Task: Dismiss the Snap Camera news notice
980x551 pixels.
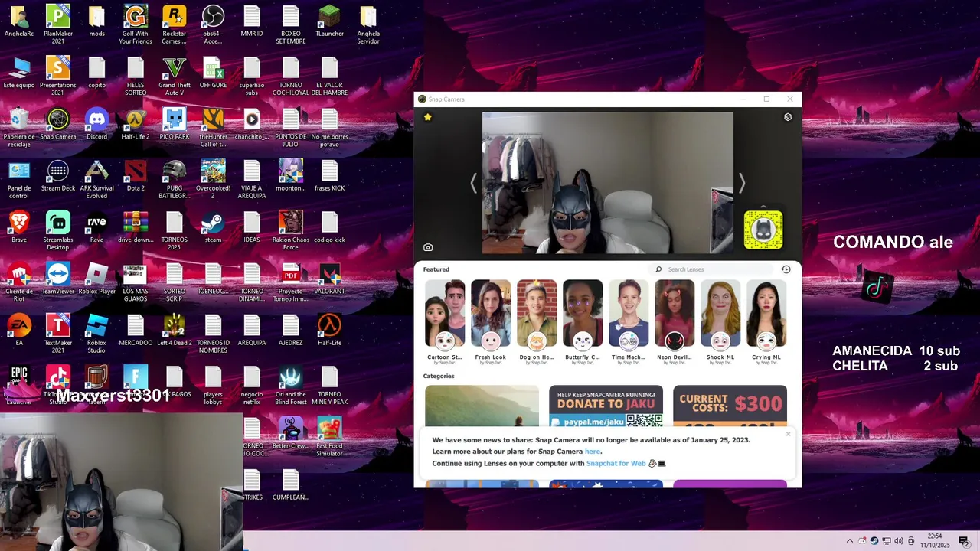Action: pos(788,434)
